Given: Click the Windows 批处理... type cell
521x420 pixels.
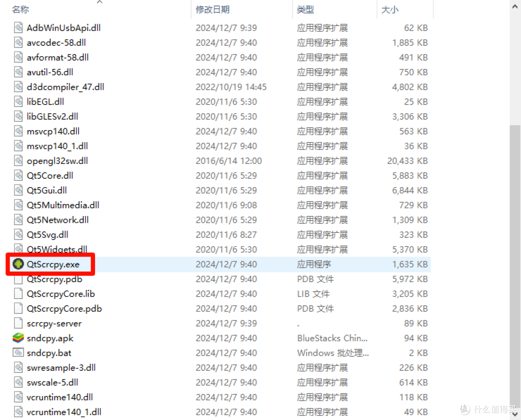Looking at the screenshot, I should [333, 353].
